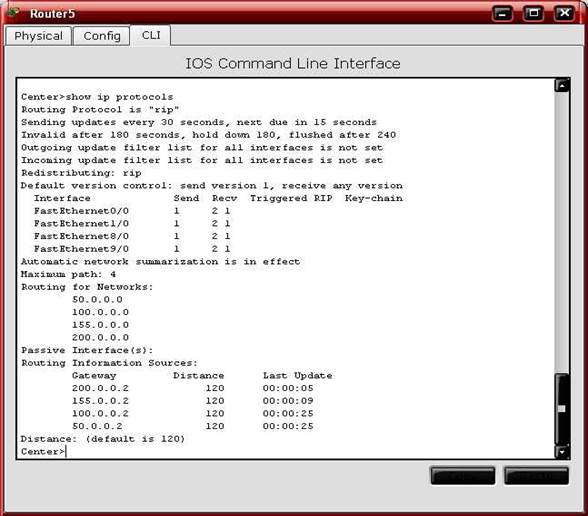Click last update time 00:00:05
The height and width of the screenshot is (516, 588).
288,388
